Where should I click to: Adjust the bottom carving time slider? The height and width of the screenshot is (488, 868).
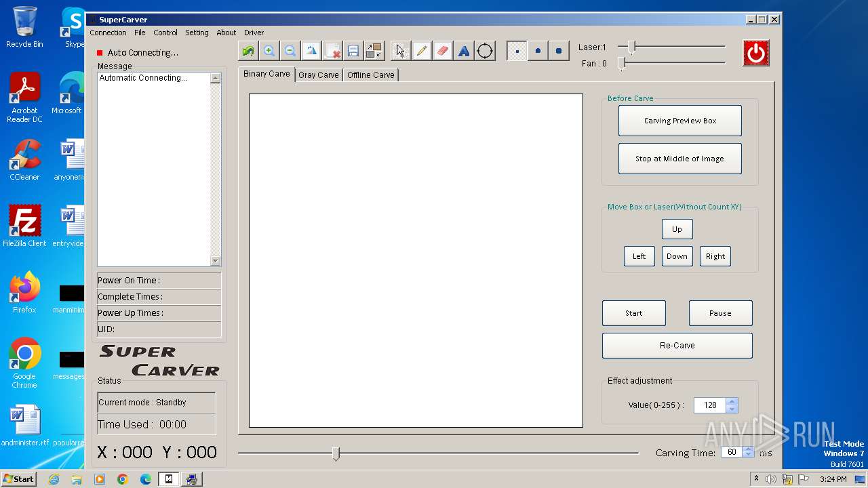point(336,453)
